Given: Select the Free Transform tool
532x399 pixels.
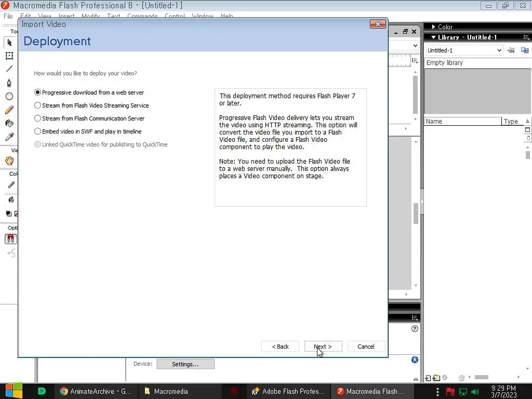Looking at the screenshot, I should tap(9, 56).
